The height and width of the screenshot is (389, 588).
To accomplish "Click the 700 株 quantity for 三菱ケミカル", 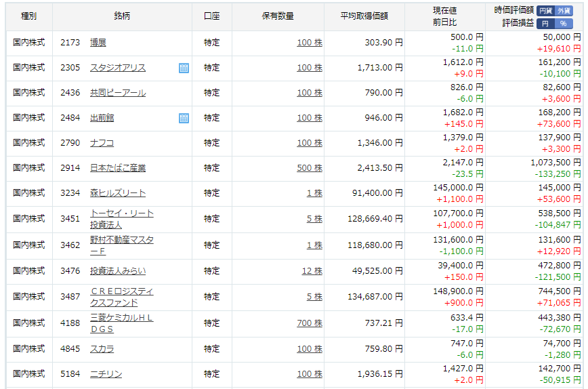I will click(x=310, y=323).
